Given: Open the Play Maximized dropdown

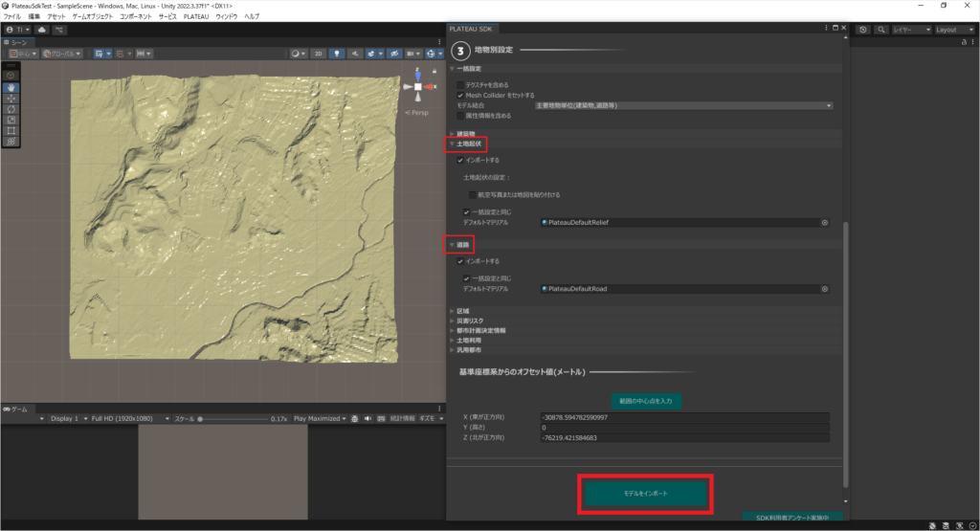Looking at the screenshot, I should click(320, 418).
